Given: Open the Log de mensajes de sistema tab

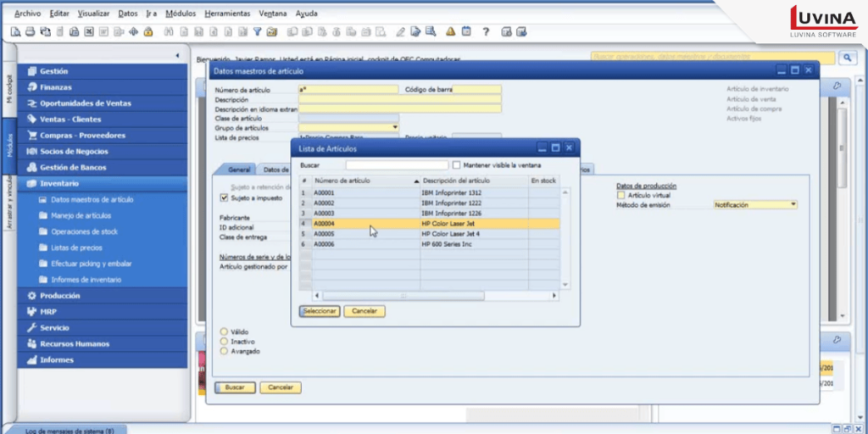Looking at the screenshot, I should tap(70, 430).
